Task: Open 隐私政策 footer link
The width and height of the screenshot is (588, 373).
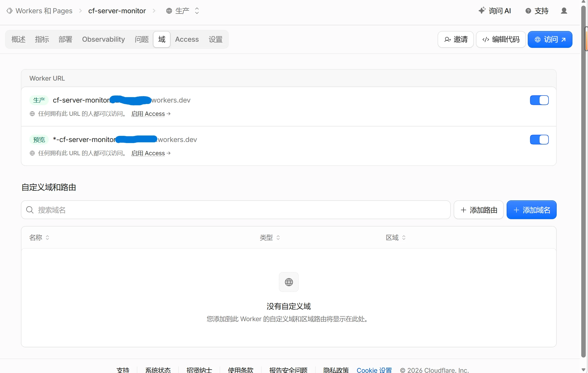Action: 336,370
